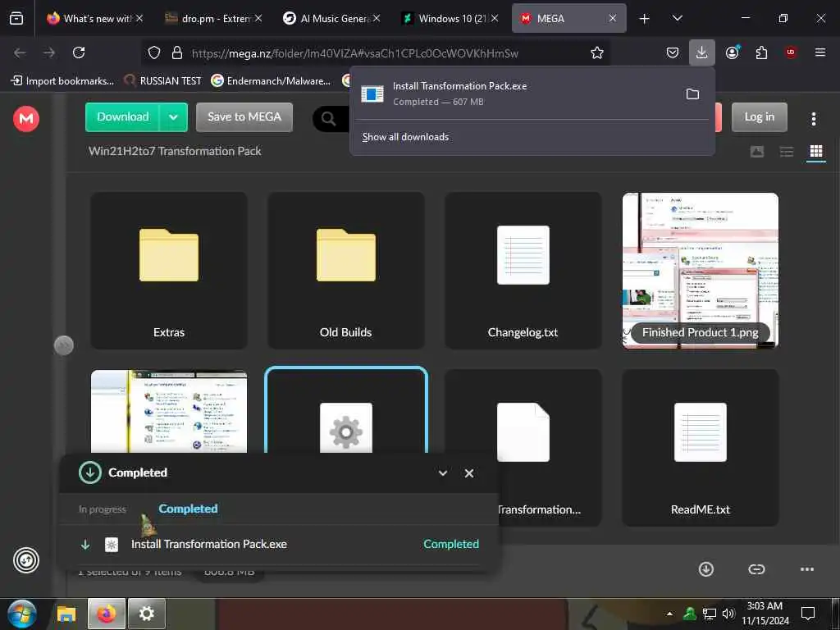Image resolution: width=840 pixels, height=630 pixels.
Task: Toggle the Firefox downloads toolbar button
Action: coord(701,52)
